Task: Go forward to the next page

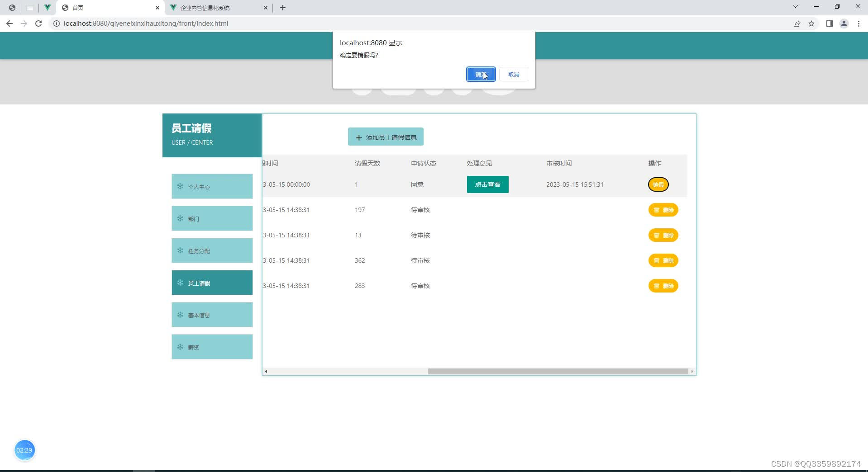Action: (x=24, y=24)
